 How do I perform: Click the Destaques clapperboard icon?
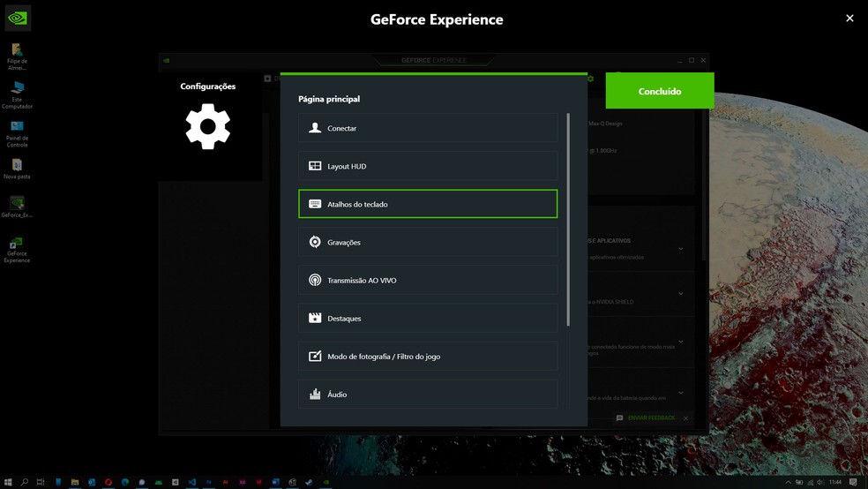coord(315,318)
